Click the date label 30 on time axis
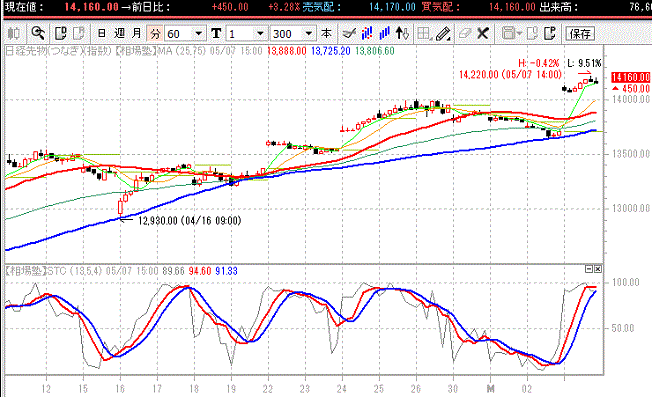This screenshot has height=397, width=652. click(x=453, y=389)
